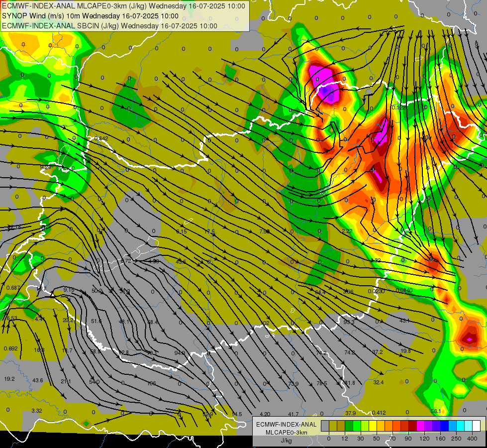
Task: Click map value 51.6
Action: 97,321
